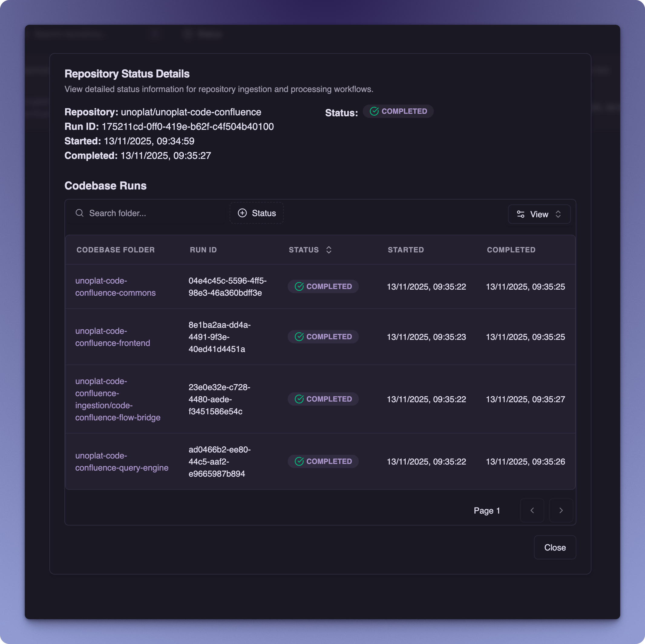
Task: Open the unoplat-code-confluence-query-engine link
Action: [x=122, y=462]
